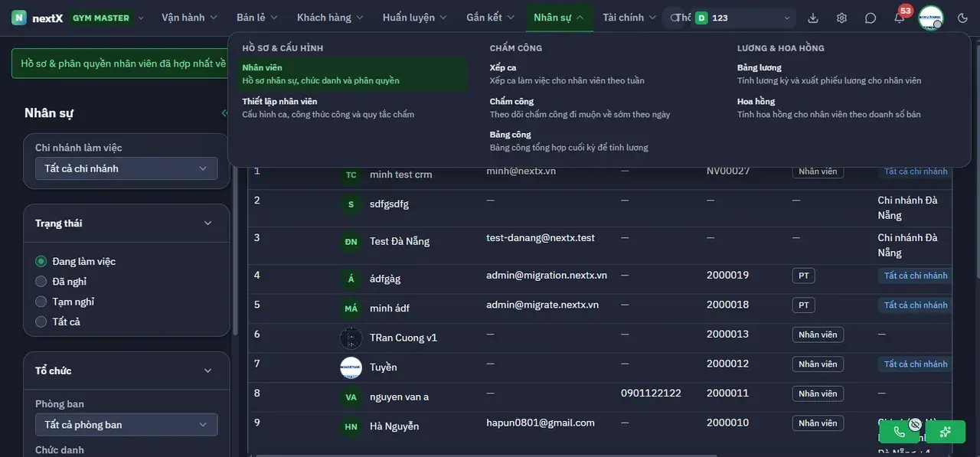Open the GYM MASTER workspace dropdown

click(x=106, y=18)
